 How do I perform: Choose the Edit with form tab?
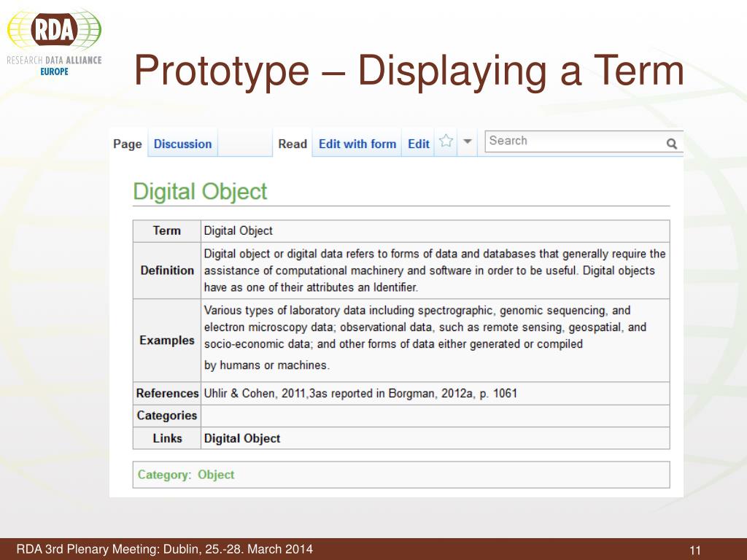(357, 144)
